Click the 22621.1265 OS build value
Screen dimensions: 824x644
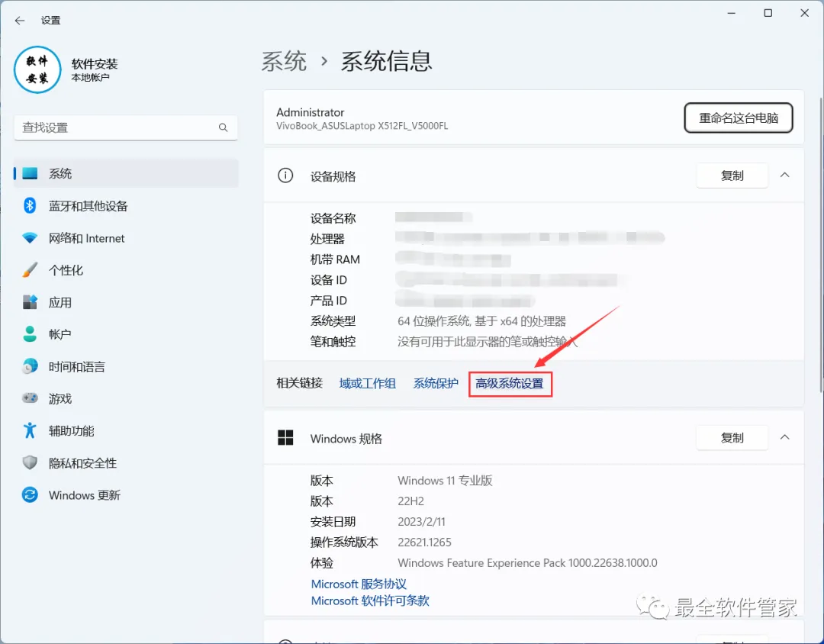[425, 542]
